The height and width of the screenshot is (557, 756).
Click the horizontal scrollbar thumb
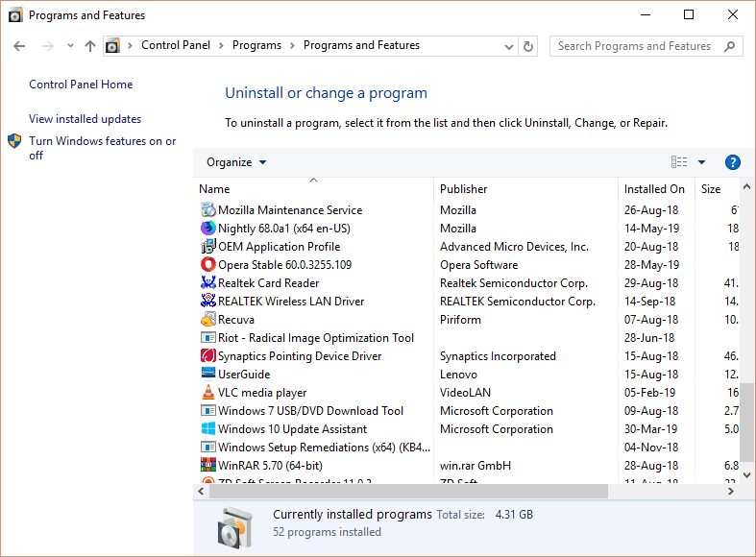pyautogui.click(x=409, y=492)
